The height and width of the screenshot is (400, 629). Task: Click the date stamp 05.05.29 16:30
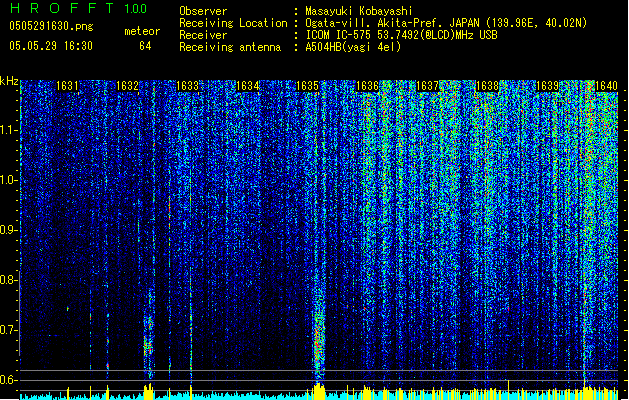pyautogui.click(x=51, y=46)
